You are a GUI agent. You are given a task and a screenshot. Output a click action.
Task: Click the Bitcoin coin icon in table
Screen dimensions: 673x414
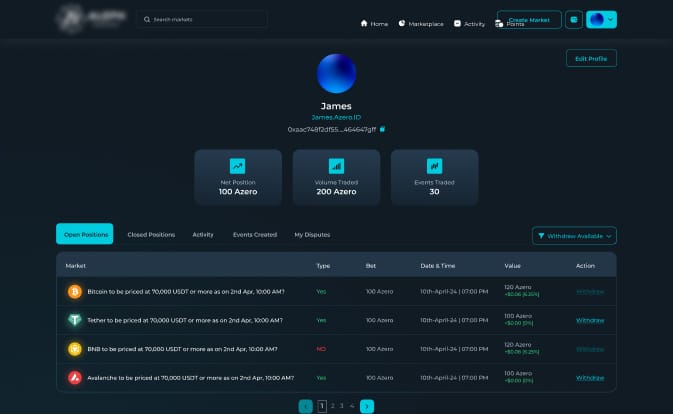click(74, 291)
